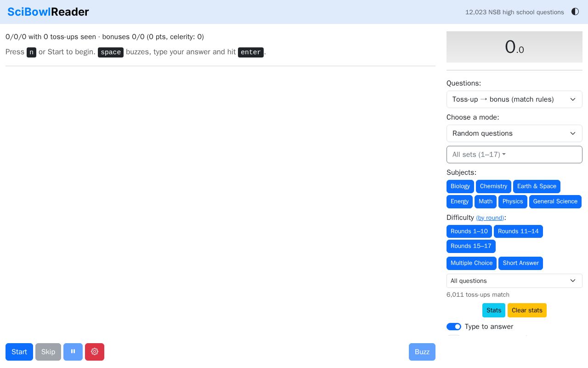Click the SciBowlReader logo
This screenshot has height=368, width=588.
coord(48,12)
